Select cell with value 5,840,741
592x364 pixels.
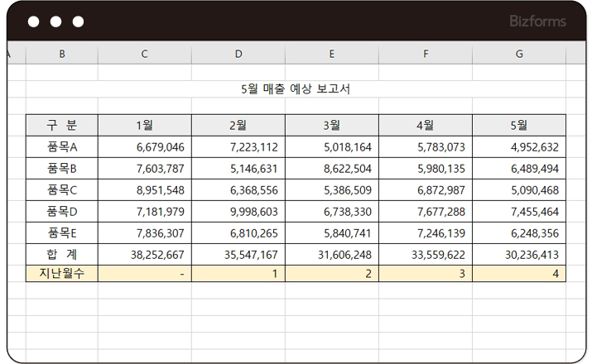click(332, 232)
